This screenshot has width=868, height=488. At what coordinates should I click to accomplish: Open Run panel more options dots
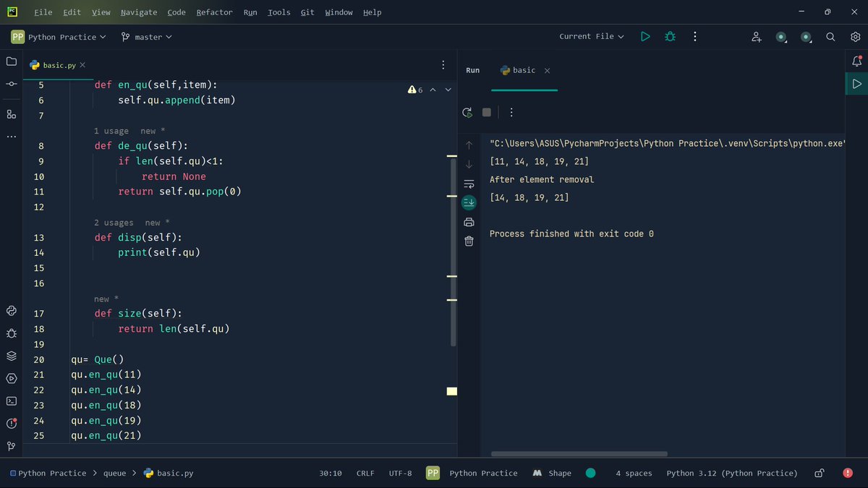(x=511, y=112)
